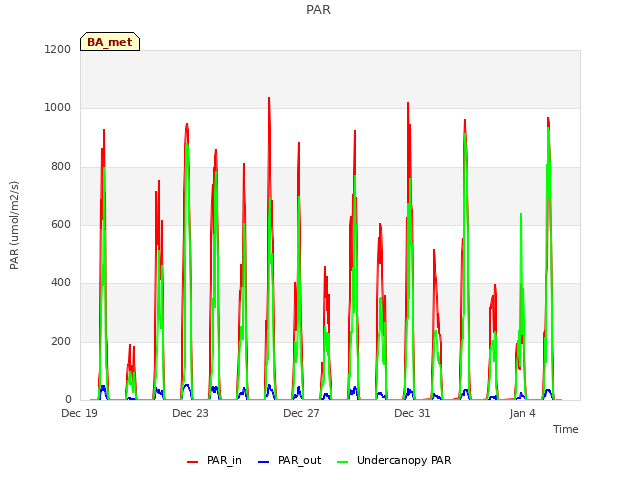640x480 pixels.
Task: Click the 400 y-axis tick label
Action: [x=61, y=283]
